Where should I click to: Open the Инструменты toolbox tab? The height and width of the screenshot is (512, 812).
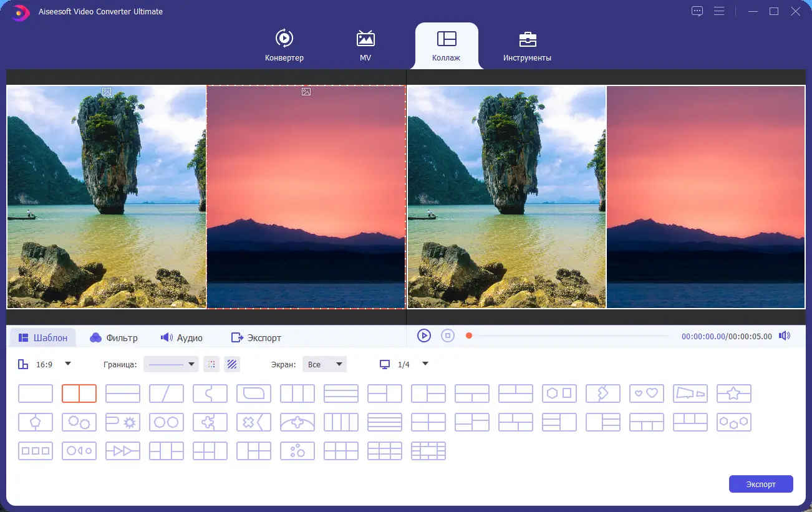coord(528,46)
